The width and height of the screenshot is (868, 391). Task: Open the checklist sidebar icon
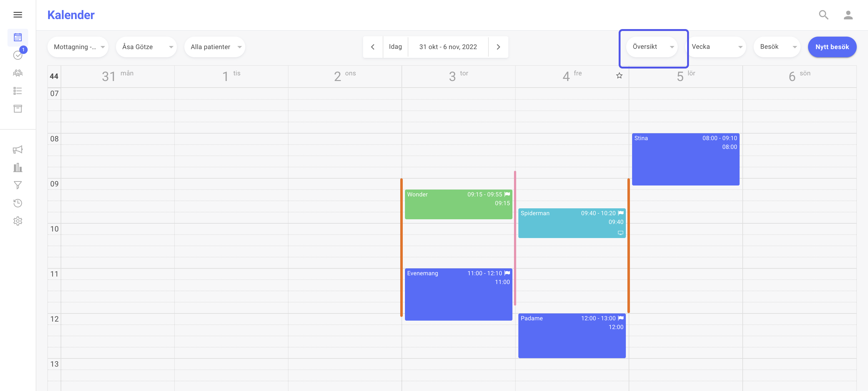(x=17, y=91)
